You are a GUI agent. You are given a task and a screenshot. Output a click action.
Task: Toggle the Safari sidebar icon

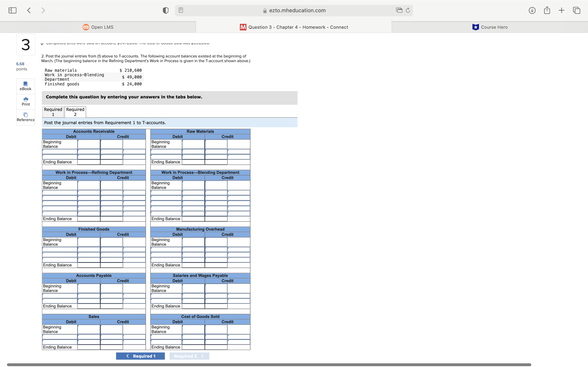point(12,10)
